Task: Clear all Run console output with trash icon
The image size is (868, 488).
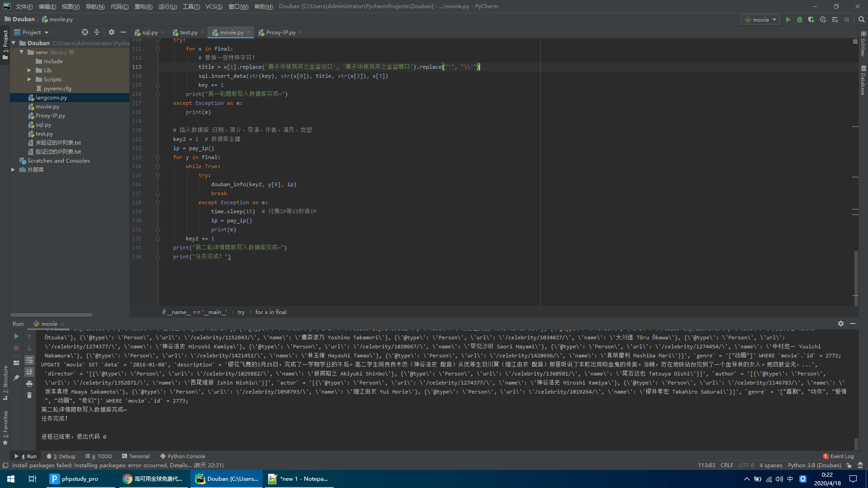Action: coord(29,395)
